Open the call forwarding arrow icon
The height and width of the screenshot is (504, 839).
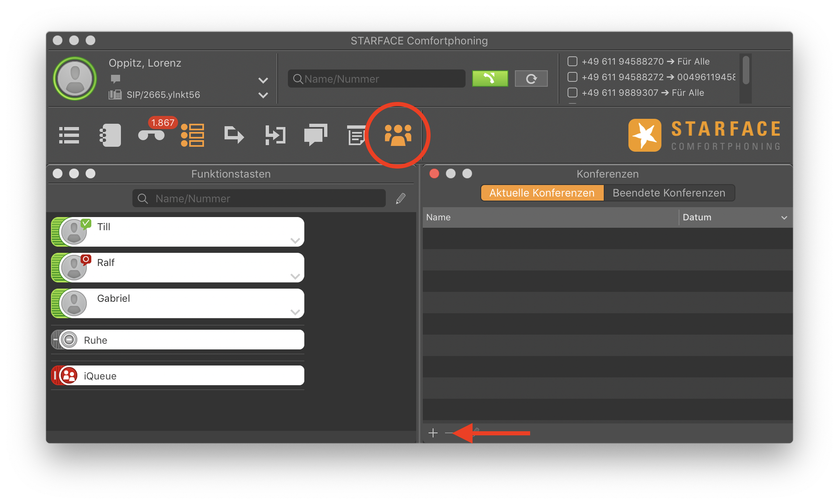[x=234, y=135]
